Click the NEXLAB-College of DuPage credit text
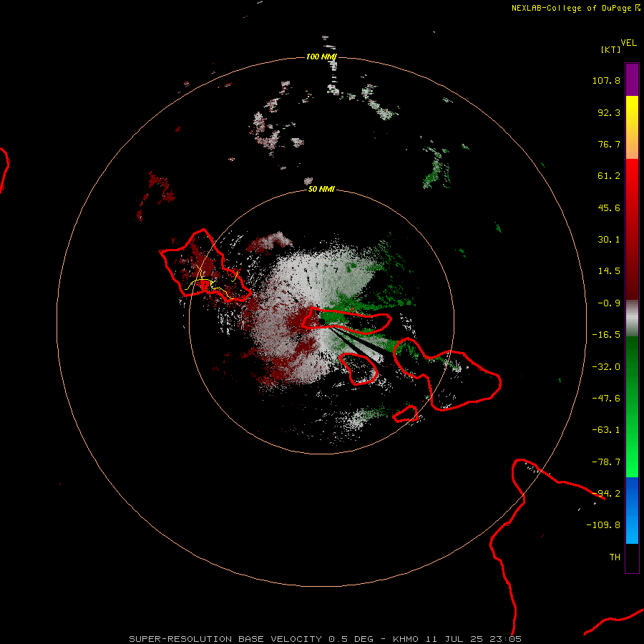 click(576, 8)
